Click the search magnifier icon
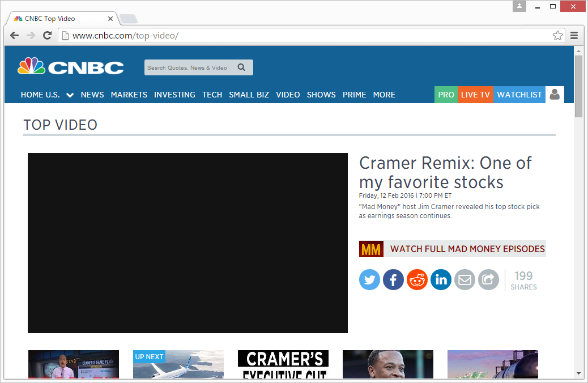This screenshot has width=588, height=383. click(x=241, y=67)
